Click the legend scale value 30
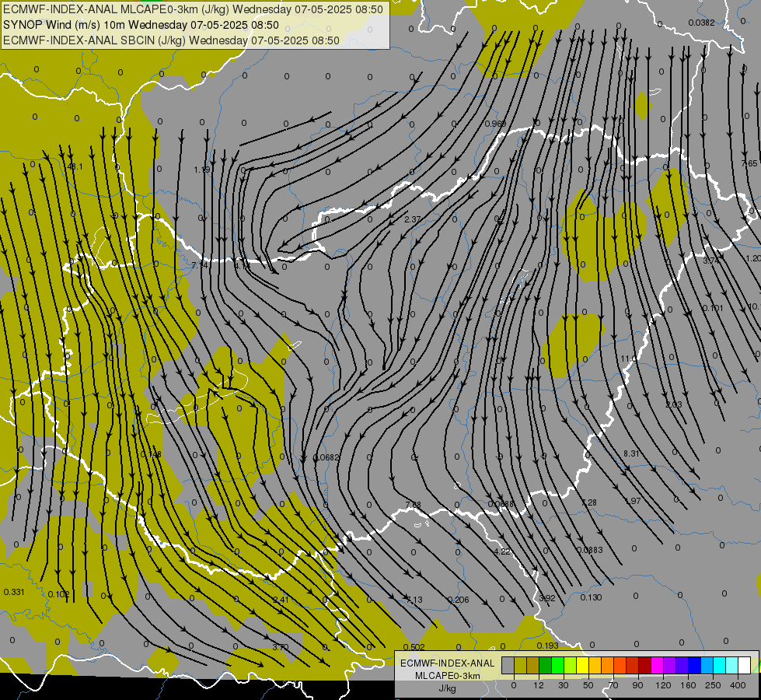761x700 pixels. point(563,685)
